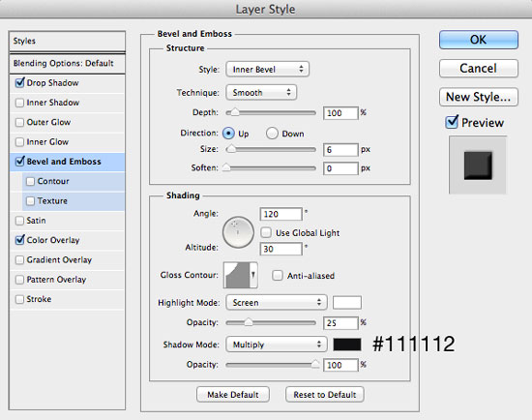Enable the Anti-aliased checkbox
This screenshot has height=420, width=532.
[x=278, y=275]
